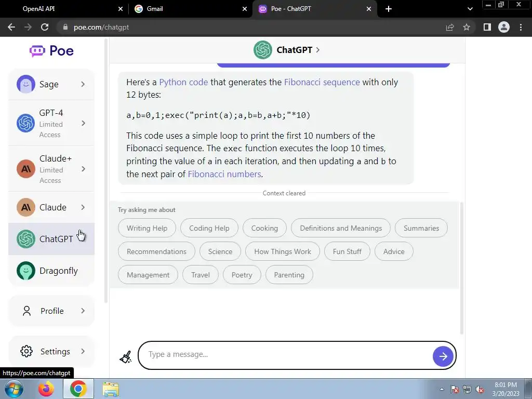Choose Poetry suggestion
This screenshot has height=399, width=532.
coord(242,275)
